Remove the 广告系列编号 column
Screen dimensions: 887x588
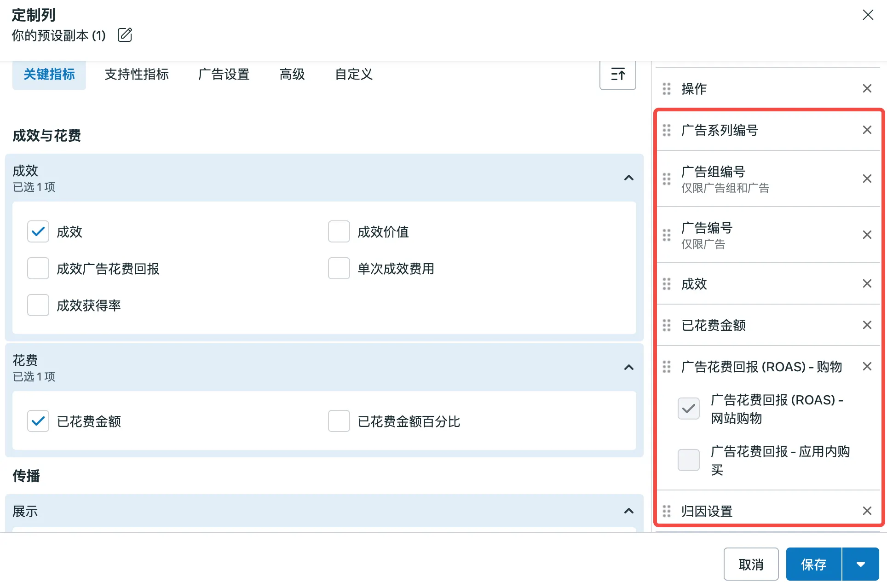click(x=867, y=130)
